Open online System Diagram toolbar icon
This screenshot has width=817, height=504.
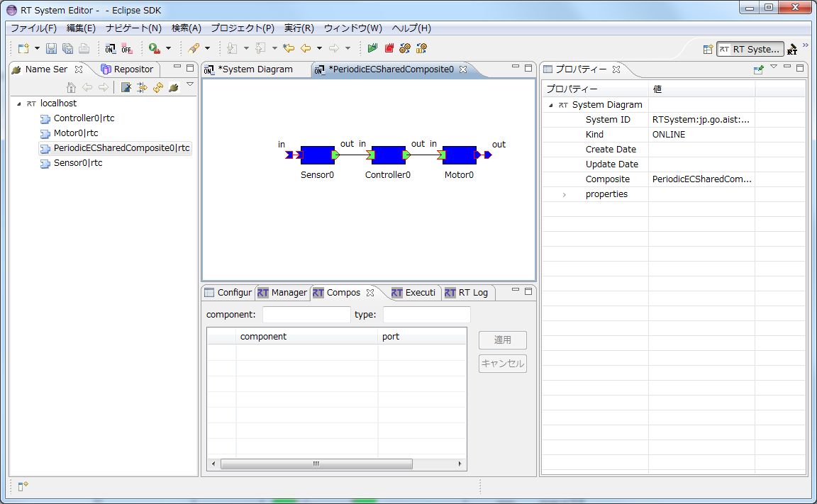click(110, 48)
